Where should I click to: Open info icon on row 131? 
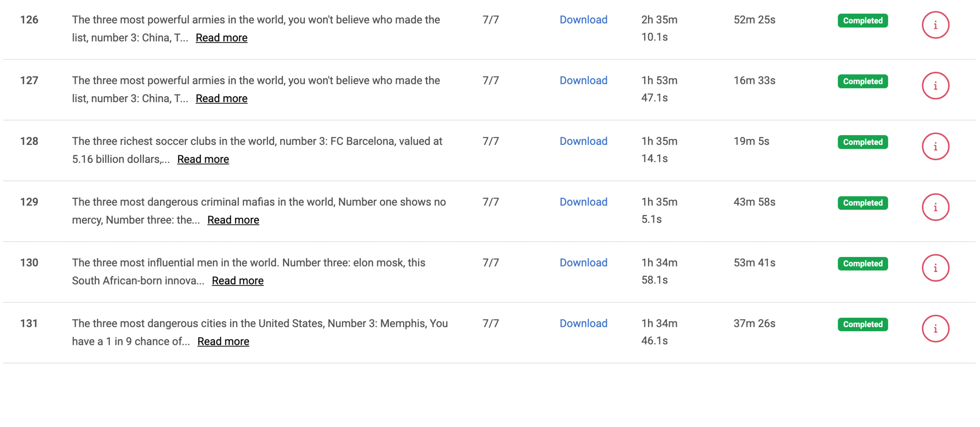(935, 329)
